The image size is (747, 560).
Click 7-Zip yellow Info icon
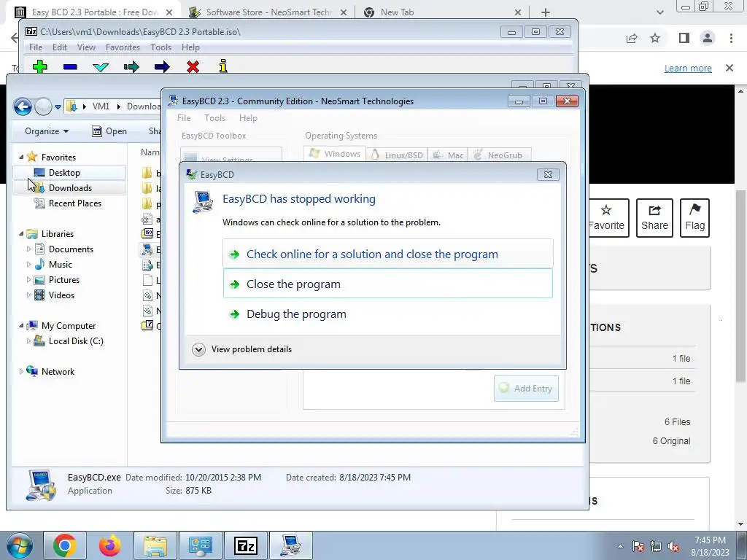point(223,66)
